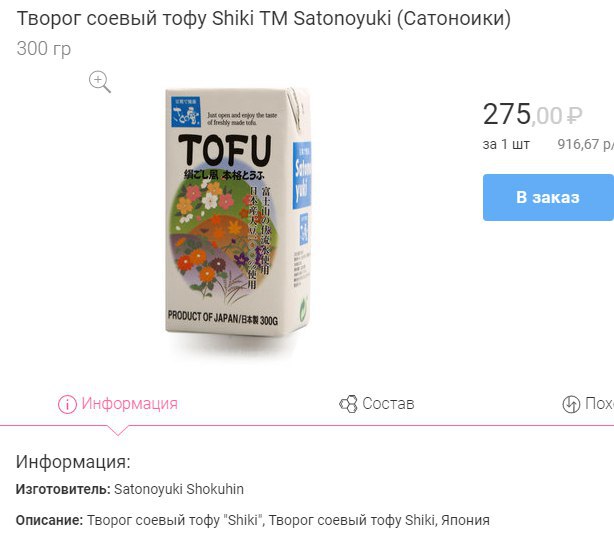Viewport: 614px width, 543px height.
Task: Click the Состав molecule icon
Action: (x=348, y=404)
